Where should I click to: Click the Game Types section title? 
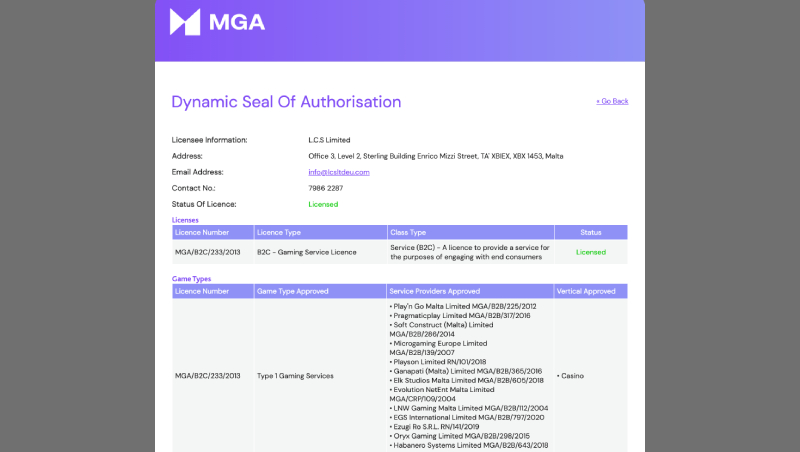point(191,279)
